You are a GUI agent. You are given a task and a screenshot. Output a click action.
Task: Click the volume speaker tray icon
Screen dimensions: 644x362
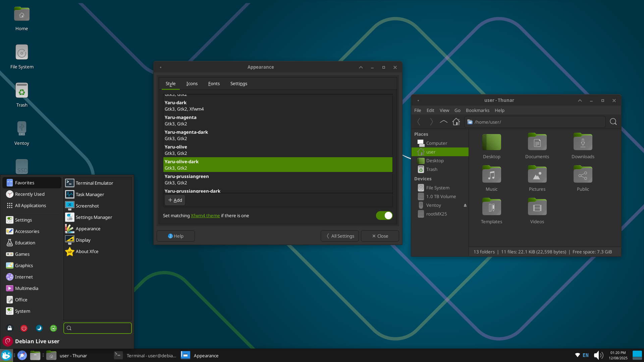click(x=598, y=355)
